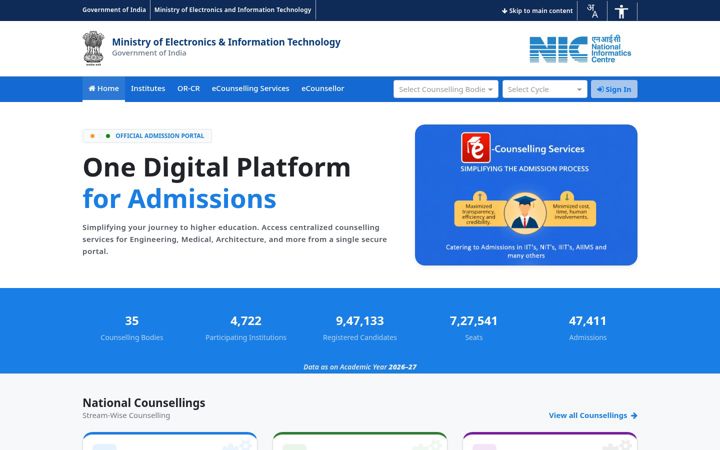Open the accessibility options icon
Image resolution: width=720 pixels, height=450 pixels.
621,11
